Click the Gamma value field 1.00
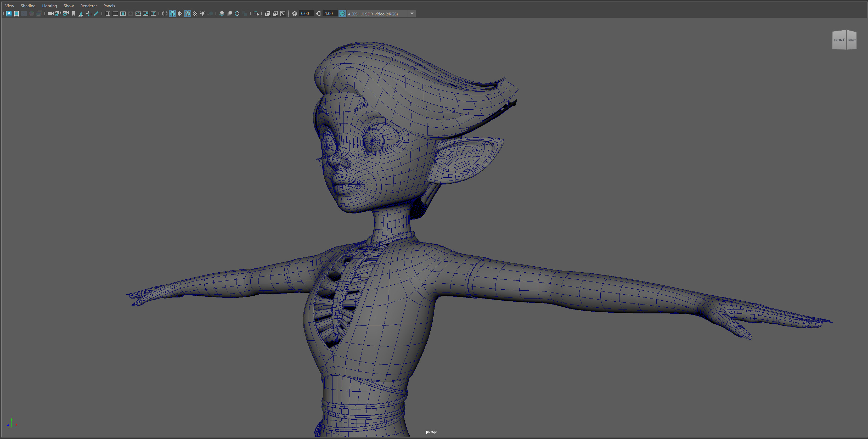 pos(330,14)
